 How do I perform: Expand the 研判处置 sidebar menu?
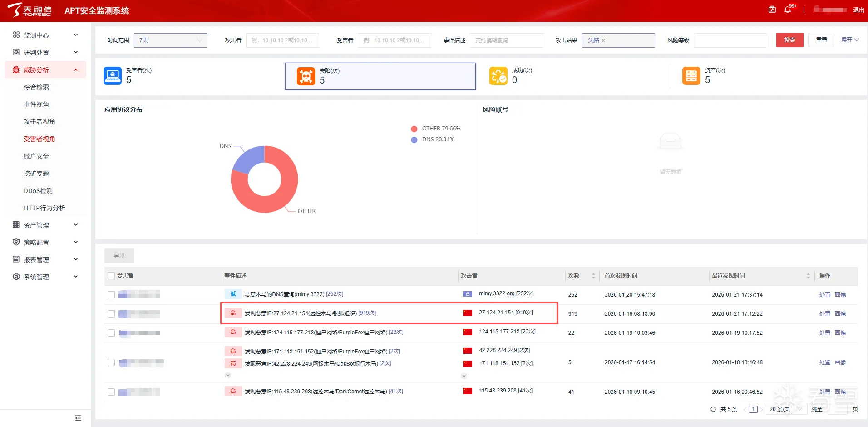pyautogui.click(x=76, y=52)
